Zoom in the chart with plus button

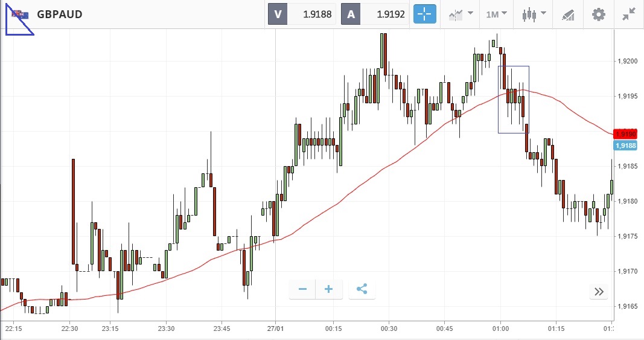tap(329, 289)
